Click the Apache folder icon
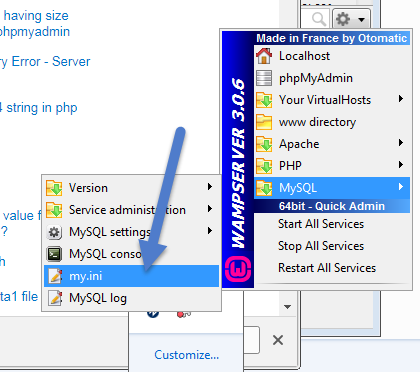 264,144
